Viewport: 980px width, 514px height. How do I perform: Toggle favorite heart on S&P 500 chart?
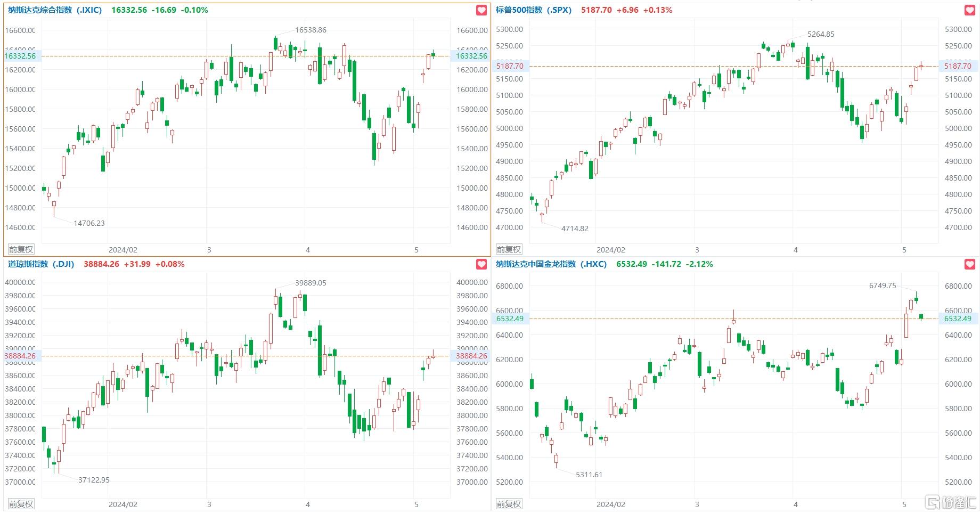pos(970,10)
